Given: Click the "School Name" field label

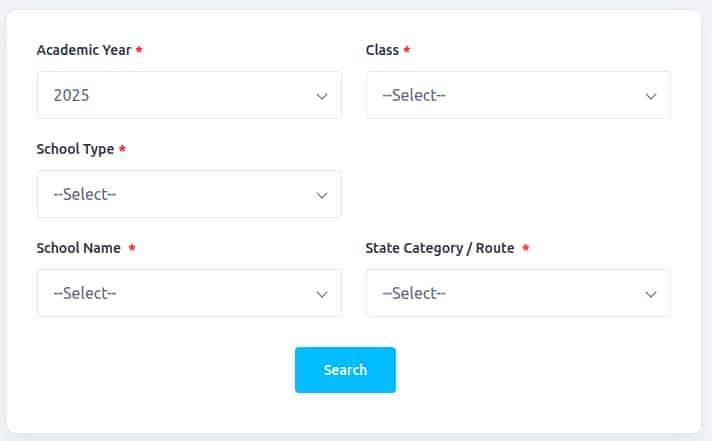Looking at the screenshot, I should point(78,248).
